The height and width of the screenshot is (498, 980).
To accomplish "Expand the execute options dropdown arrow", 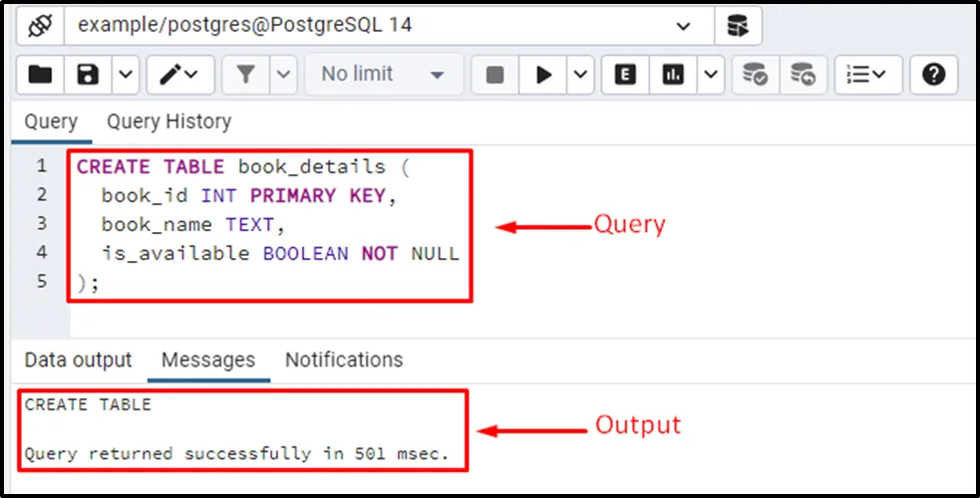I will [580, 75].
